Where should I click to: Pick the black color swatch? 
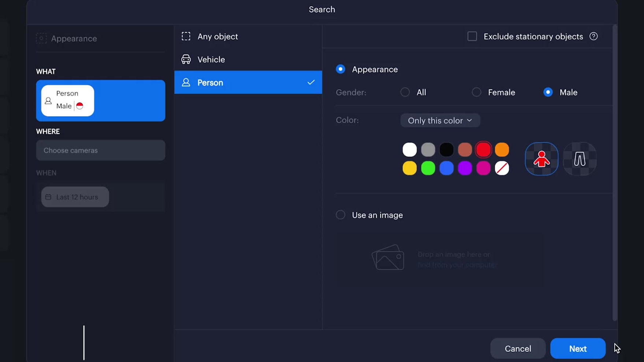coord(447,150)
